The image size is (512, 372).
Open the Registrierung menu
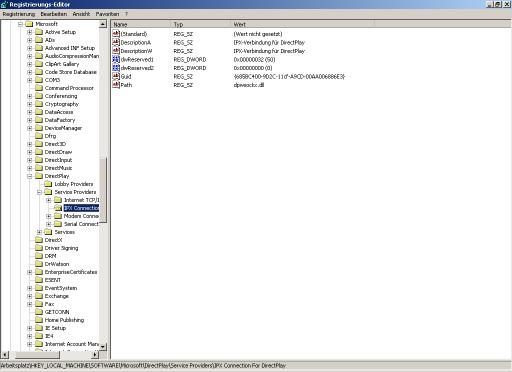[x=19, y=14]
